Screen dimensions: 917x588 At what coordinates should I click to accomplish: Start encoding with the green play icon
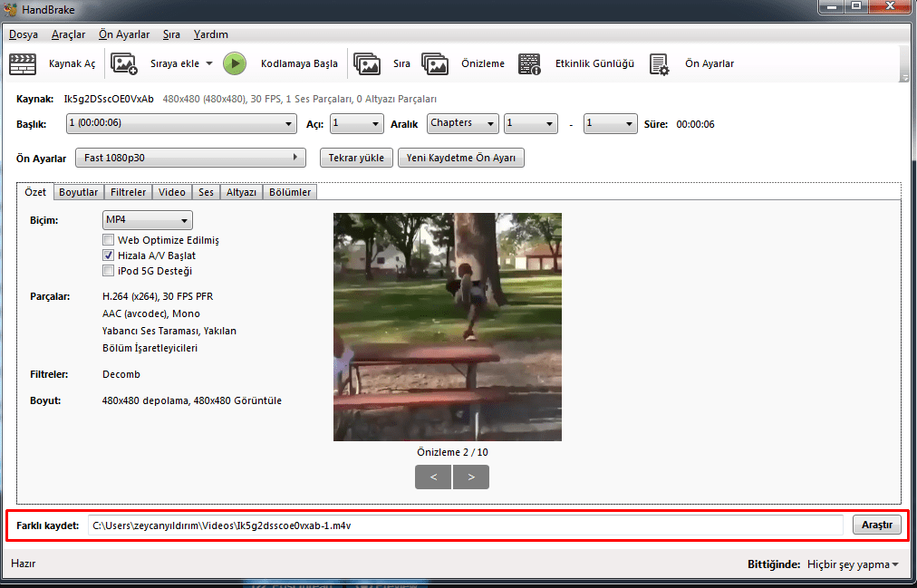pyautogui.click(x=235, y=63)
